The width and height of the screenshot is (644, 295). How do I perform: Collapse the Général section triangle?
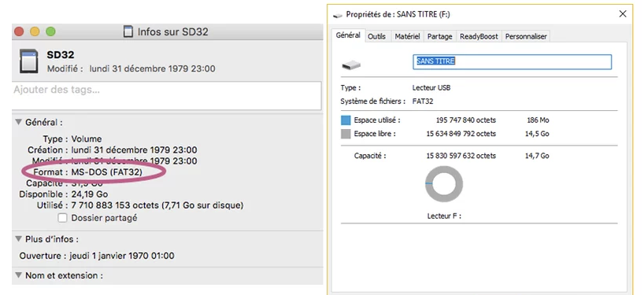(18, 122)
